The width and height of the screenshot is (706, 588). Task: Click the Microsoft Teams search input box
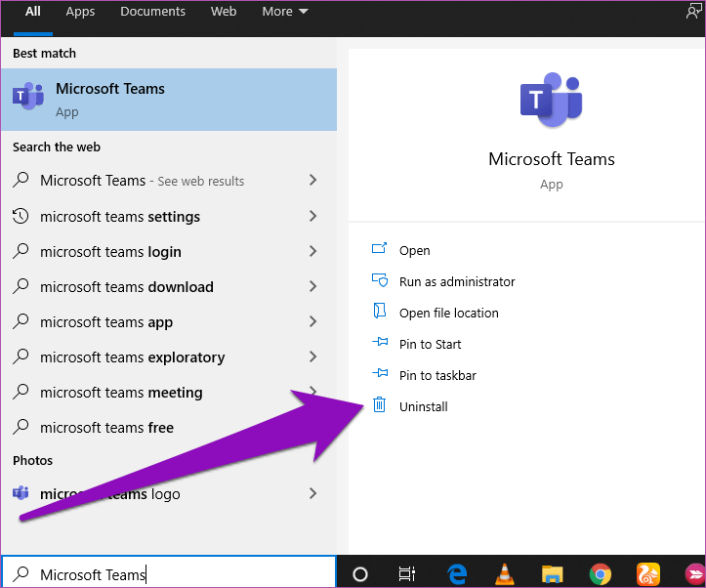(x=176, y=574)
